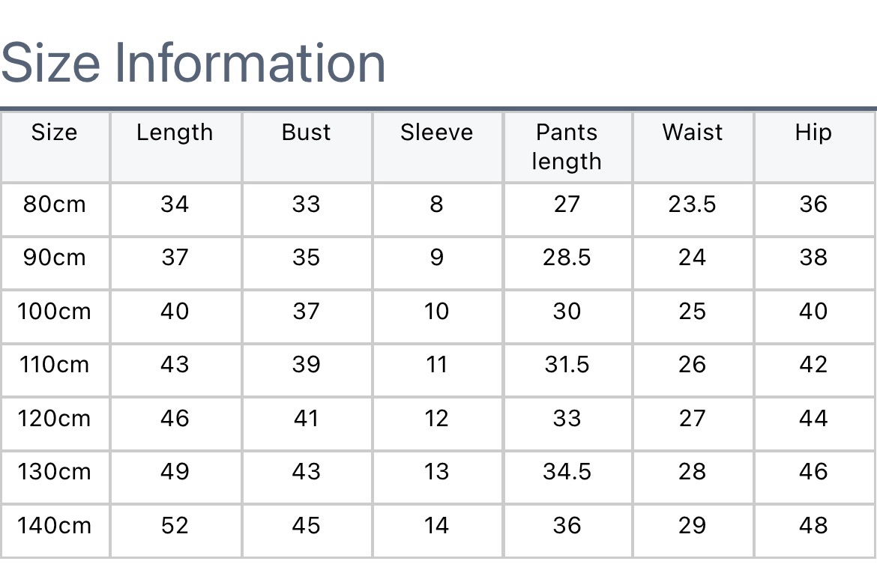This screenshot has width=877, height=588.
Task: Click the Pants length column header
Action: click(x=567, y=147)
